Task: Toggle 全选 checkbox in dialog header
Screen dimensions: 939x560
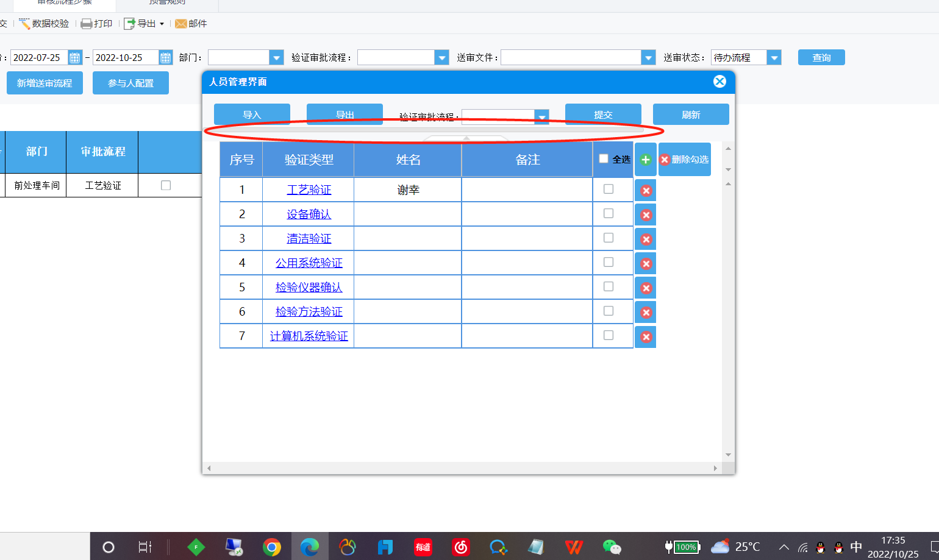Action: [x=604, y=158]
